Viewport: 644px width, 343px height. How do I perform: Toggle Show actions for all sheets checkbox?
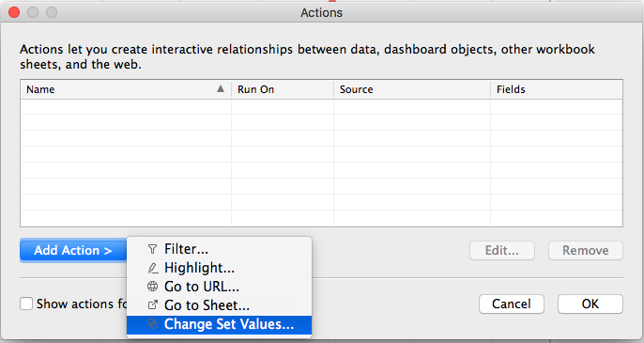pos(26,304)
